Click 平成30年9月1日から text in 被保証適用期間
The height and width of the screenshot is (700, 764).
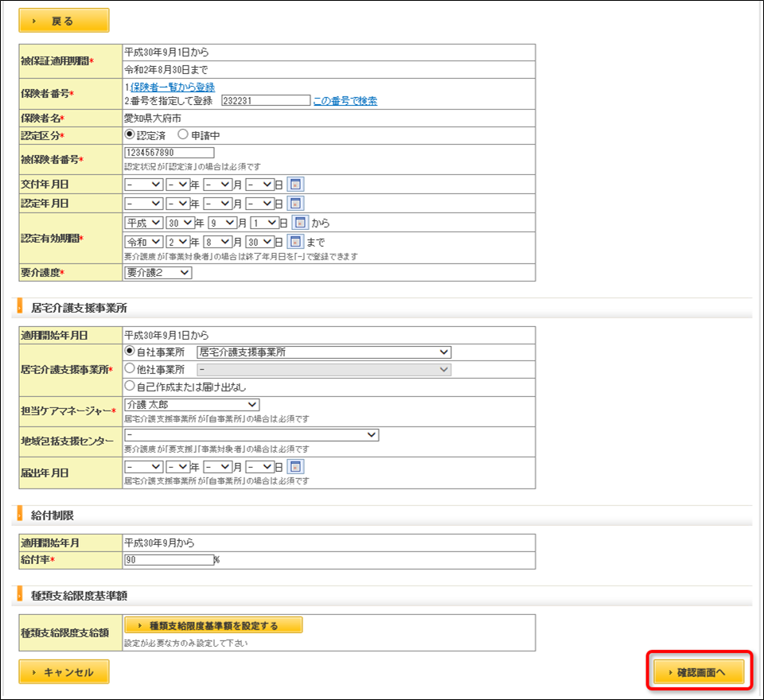pyautogui.click(x=166, y=52)
